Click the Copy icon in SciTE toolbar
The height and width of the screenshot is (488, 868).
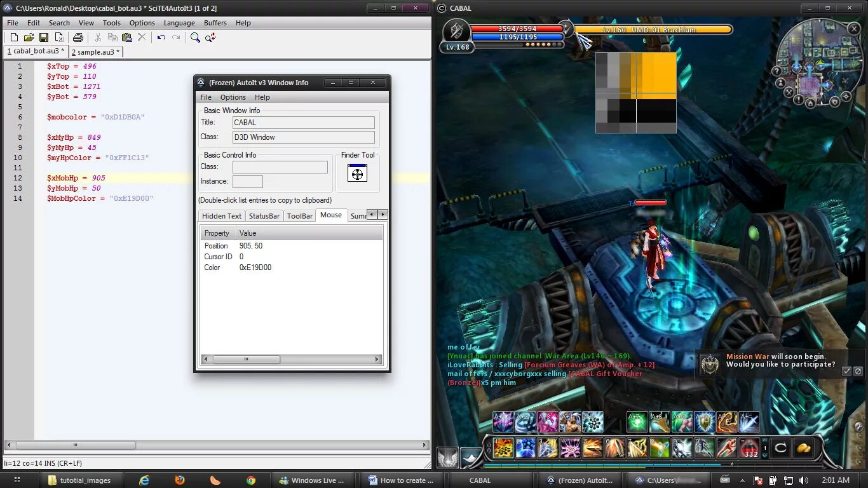click(x=112, y=37)
